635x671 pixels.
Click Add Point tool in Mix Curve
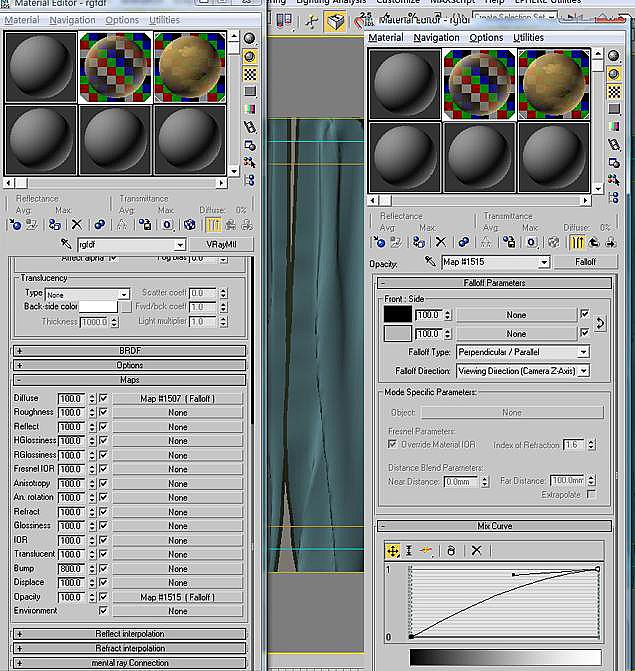(x=427, y=550)
